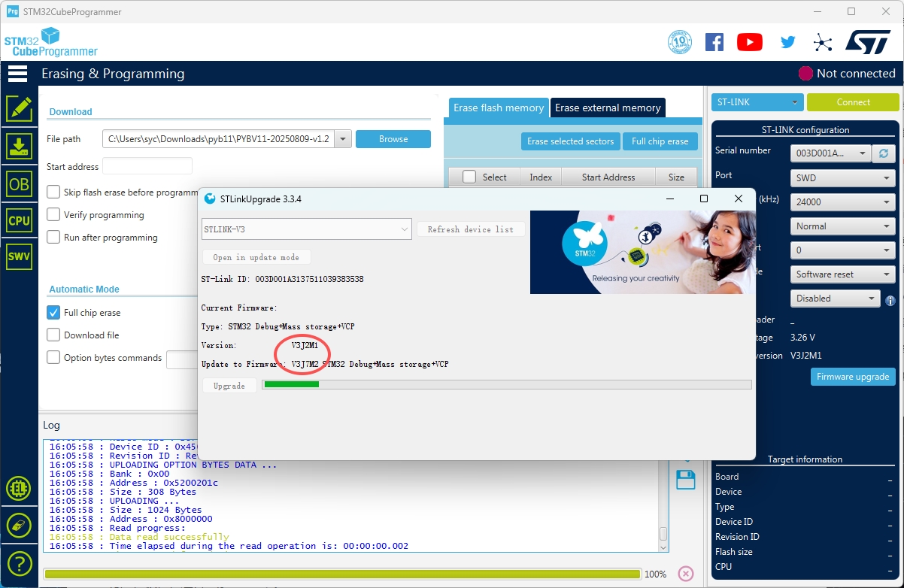Click Open in update mode button
This screenshot has height=588, width=904.
pos(256,257)
